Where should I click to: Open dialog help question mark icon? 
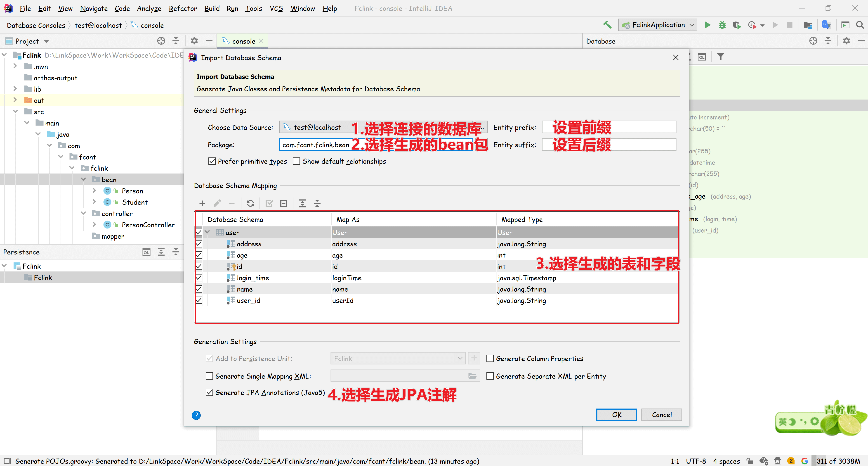click(196, 415)
